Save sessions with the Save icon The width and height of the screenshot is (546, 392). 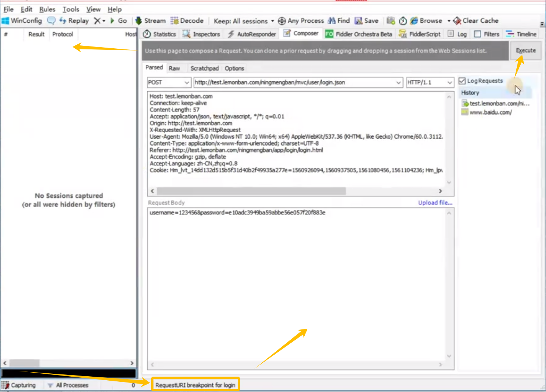pyautogui.click(x=367, y=21)
